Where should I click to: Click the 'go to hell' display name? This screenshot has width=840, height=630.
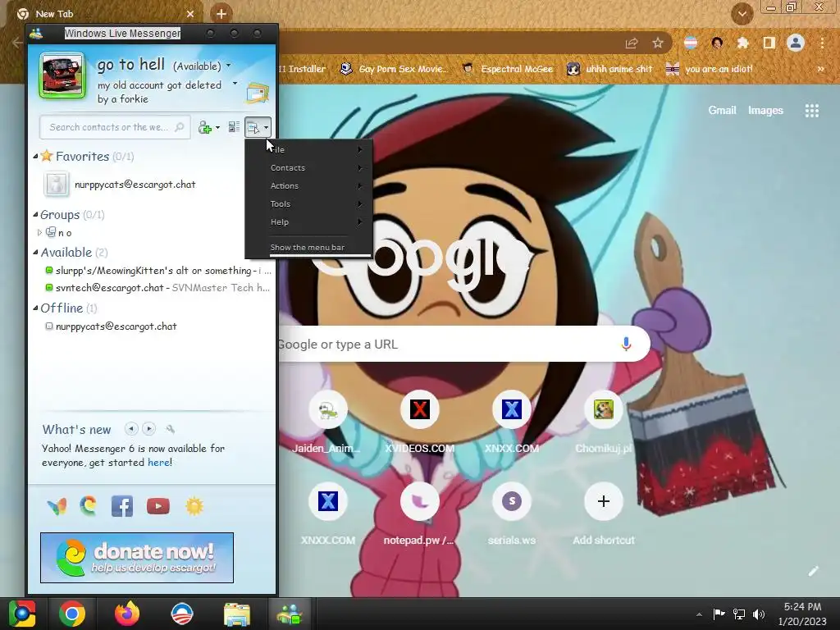click(131, 65)
